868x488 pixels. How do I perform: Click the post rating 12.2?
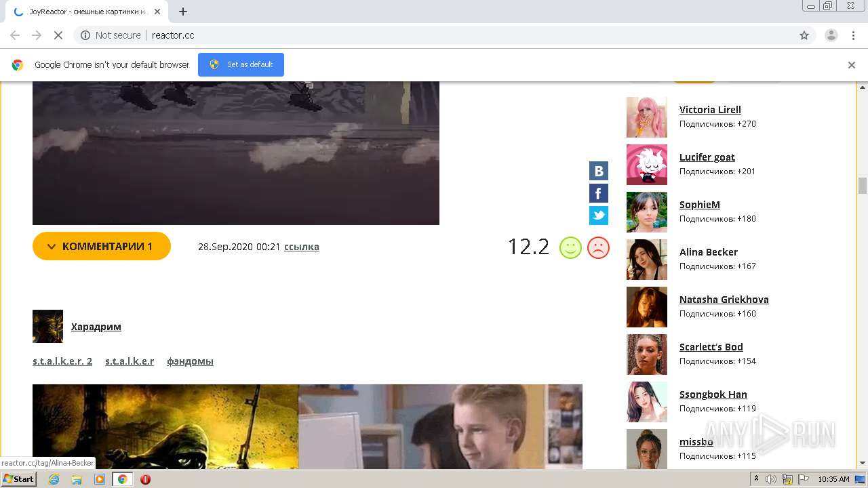click(x=528, y=247)
